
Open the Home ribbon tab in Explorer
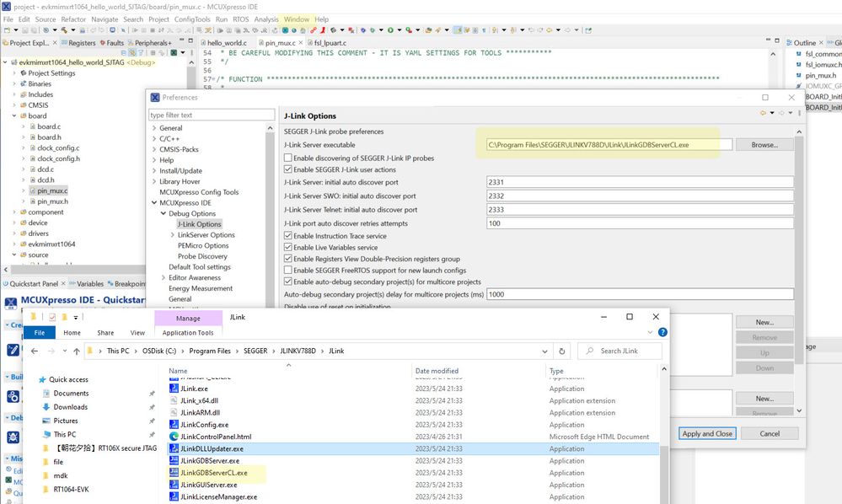tap(72, 333)
